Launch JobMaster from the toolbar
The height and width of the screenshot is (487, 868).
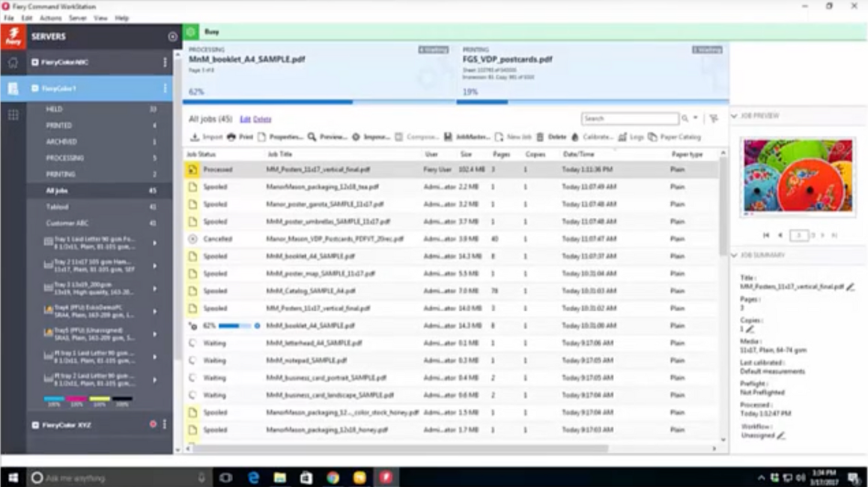pos(448,137)
